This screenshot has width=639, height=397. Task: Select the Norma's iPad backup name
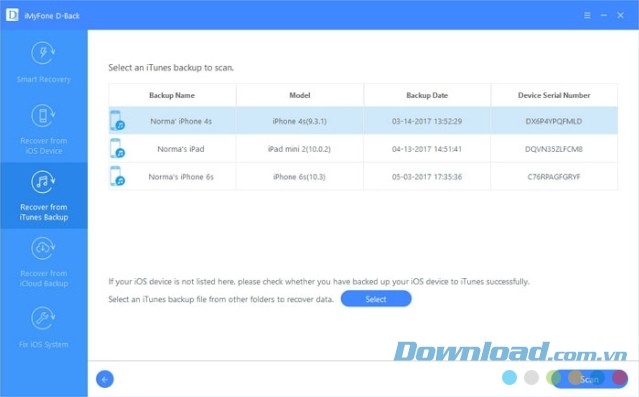click(x=181, y=149)
